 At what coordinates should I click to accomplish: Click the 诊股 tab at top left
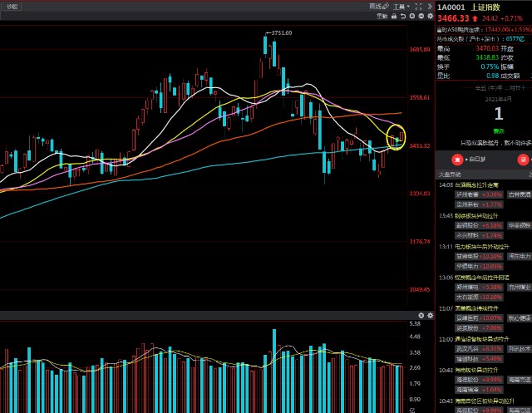12,6
